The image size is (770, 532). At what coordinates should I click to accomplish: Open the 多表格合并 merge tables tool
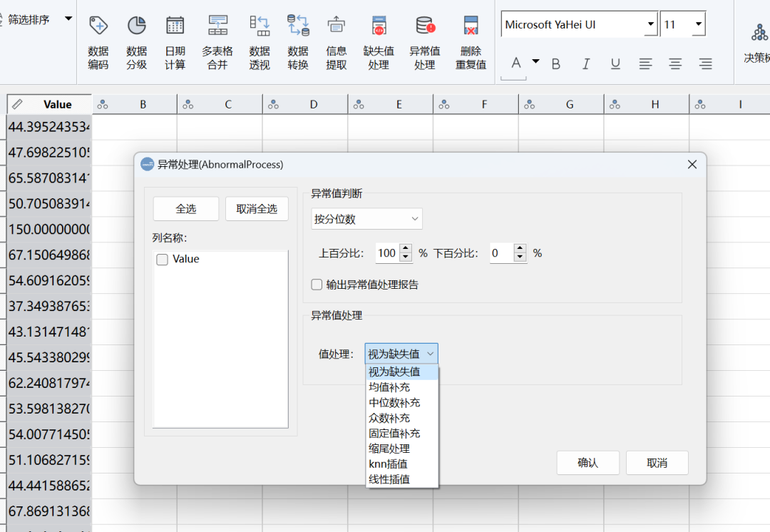click(x=217, y=26)
